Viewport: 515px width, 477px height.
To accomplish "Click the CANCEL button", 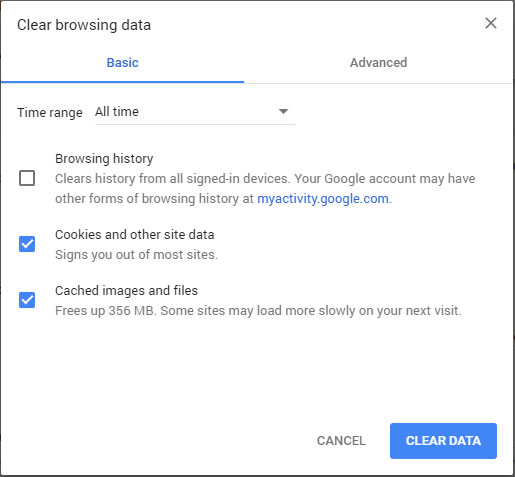I will pos(341,441).
